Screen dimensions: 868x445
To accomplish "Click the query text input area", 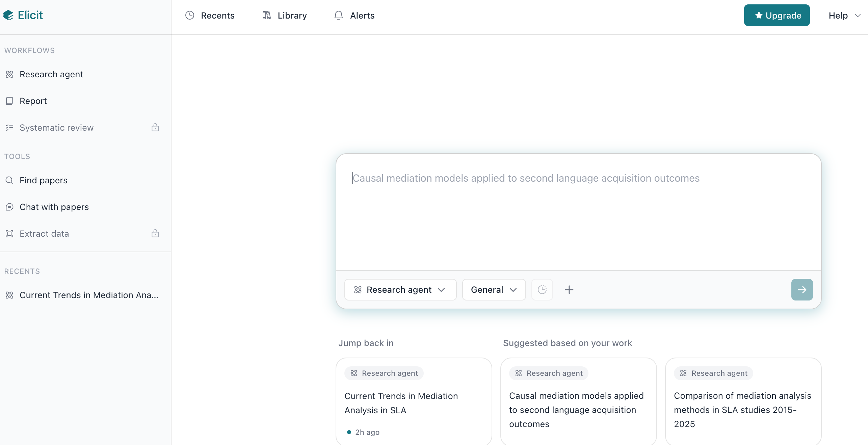I will pos(578,212).
